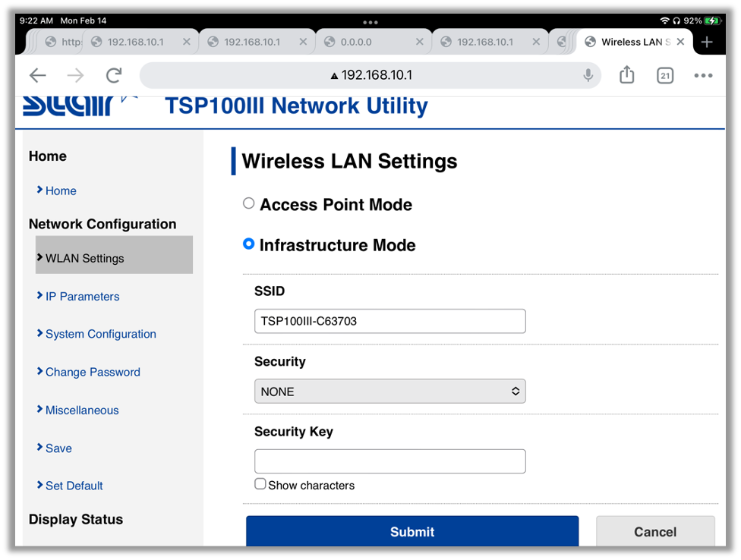Open the share sheet icon

[626, 75]
